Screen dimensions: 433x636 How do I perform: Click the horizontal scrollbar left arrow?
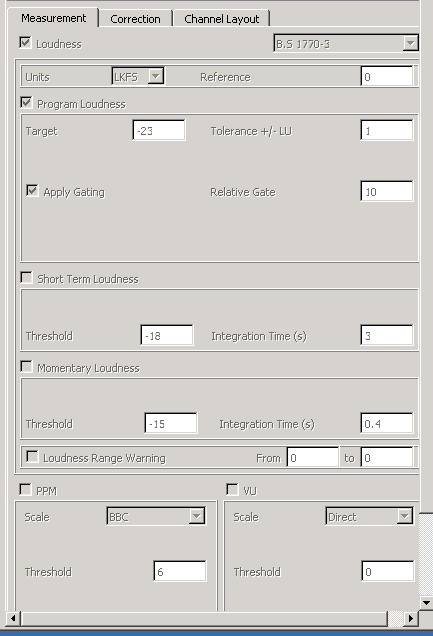pyautogui.click(x=13, y=619)
